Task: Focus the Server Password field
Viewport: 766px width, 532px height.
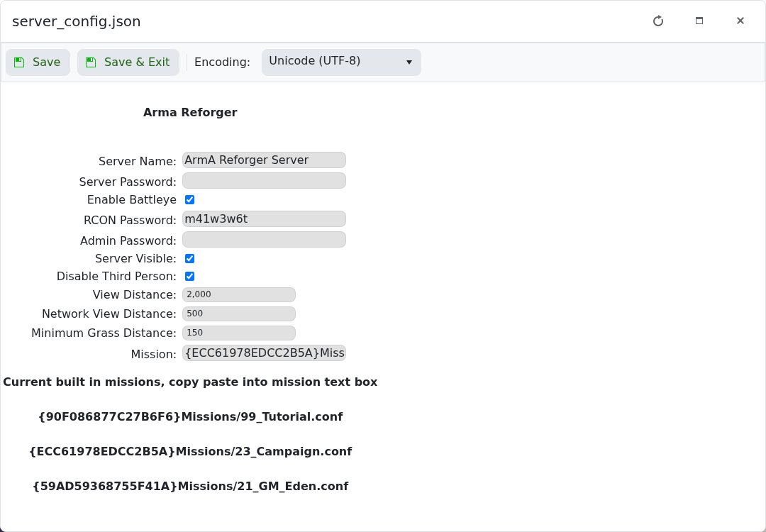Action: pyautogui.click(x=265, y=181)
